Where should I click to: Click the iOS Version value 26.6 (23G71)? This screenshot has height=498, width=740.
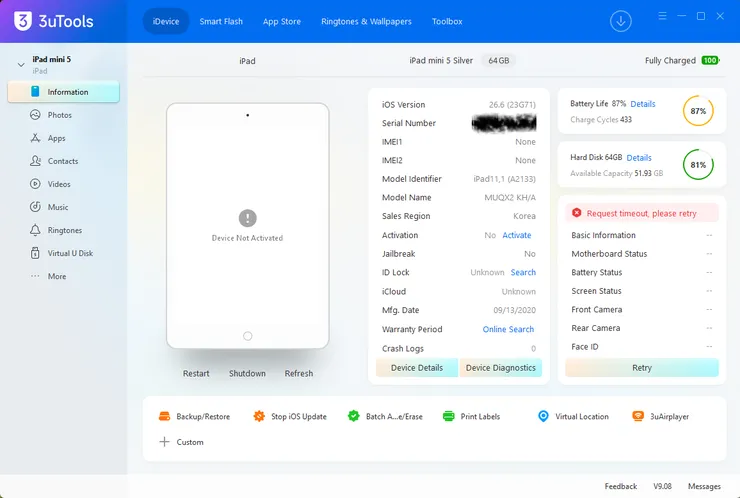click(x=512, y=105)
